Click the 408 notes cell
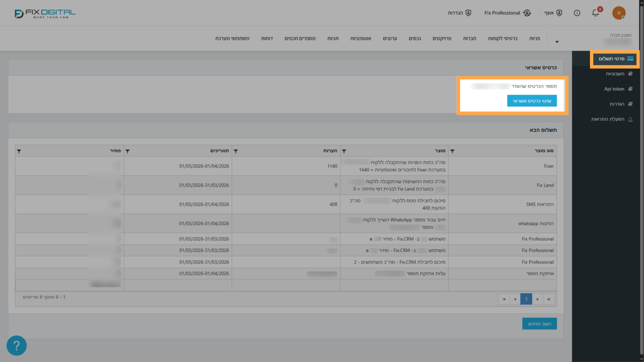Image resolution: width=644 pixels, height=362 pixels. [x=286, y=204]
